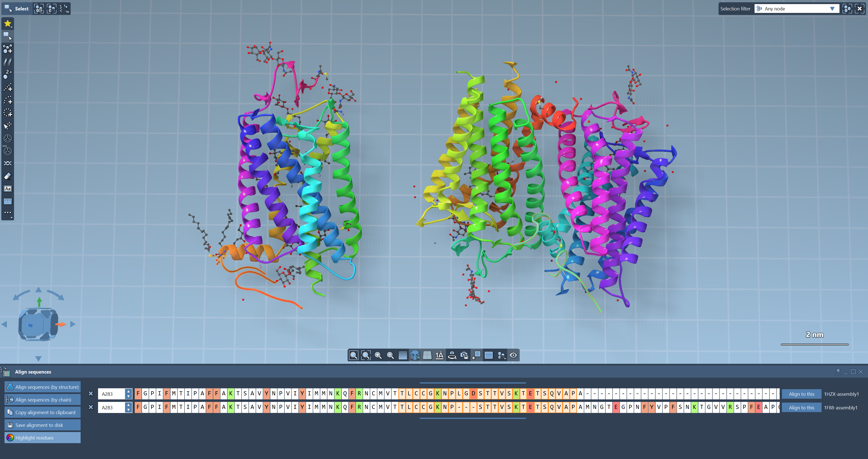The width and height of the screenshot is (868, 459).
Task: Click Align sequences (by chain)
Action: pos(42,400)
